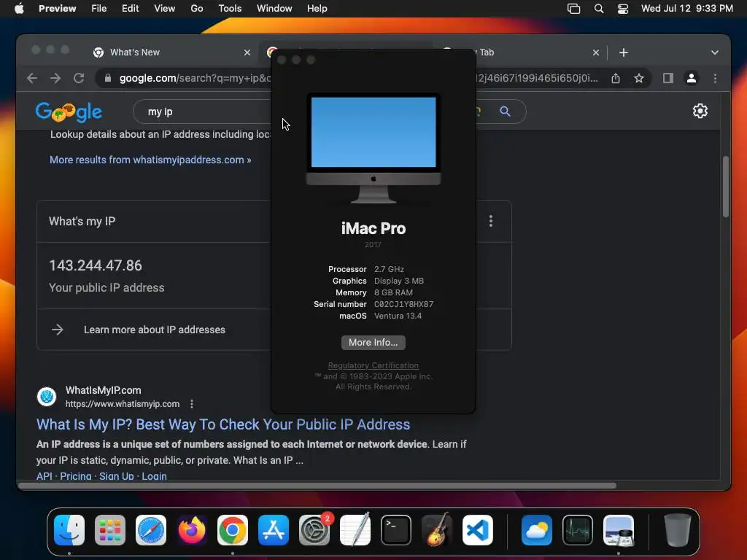Toggle Chrome side panel
Screen dimensions: 747x560
tap(668, 78)
